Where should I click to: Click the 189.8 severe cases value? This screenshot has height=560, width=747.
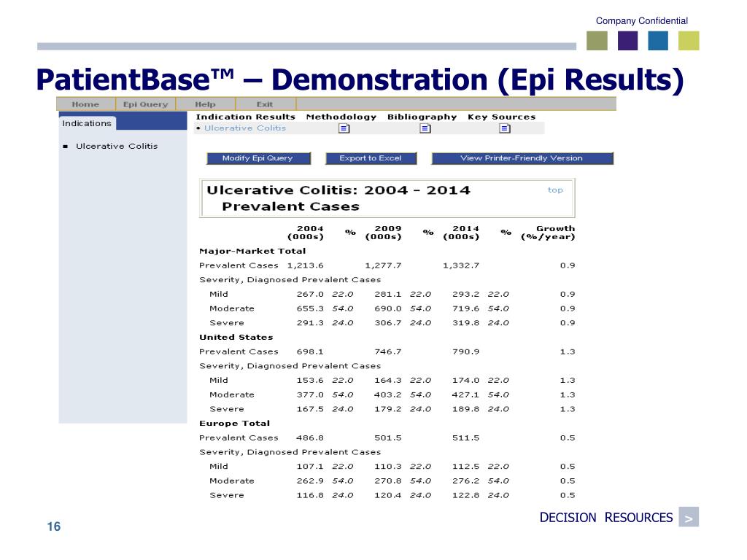click(465, 409)
